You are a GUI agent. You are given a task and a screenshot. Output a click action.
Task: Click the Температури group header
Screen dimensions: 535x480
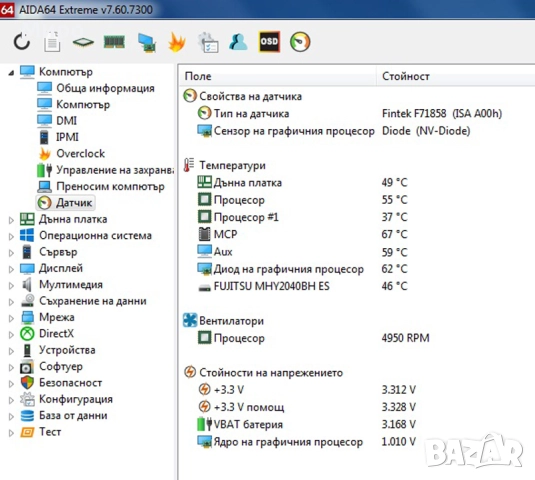pyautogui.click(x=225, y=165)
